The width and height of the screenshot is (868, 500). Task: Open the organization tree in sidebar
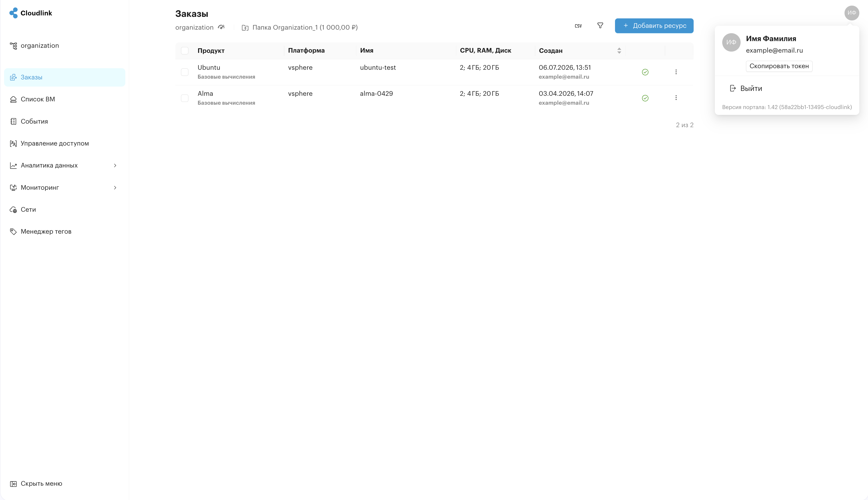point(34,46)
